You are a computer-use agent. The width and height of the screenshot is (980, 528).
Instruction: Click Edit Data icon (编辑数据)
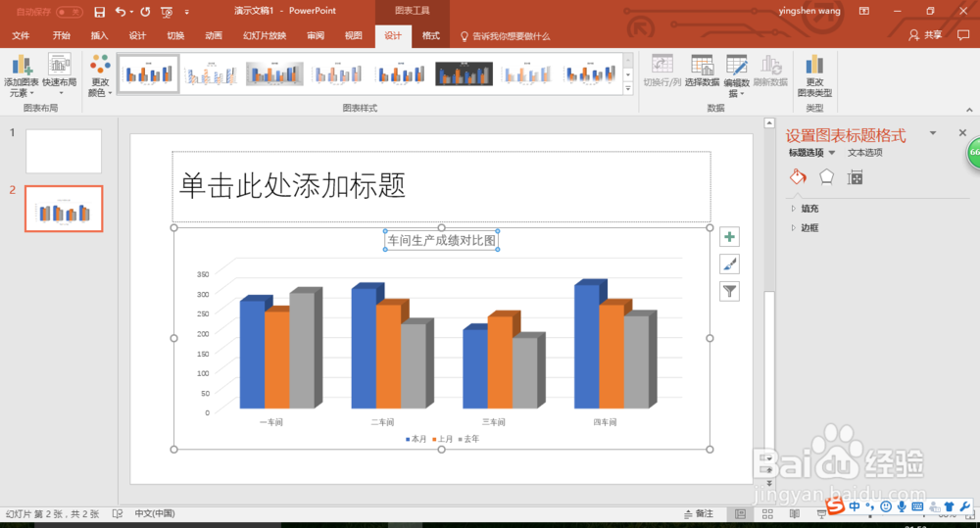click(736, 65)
